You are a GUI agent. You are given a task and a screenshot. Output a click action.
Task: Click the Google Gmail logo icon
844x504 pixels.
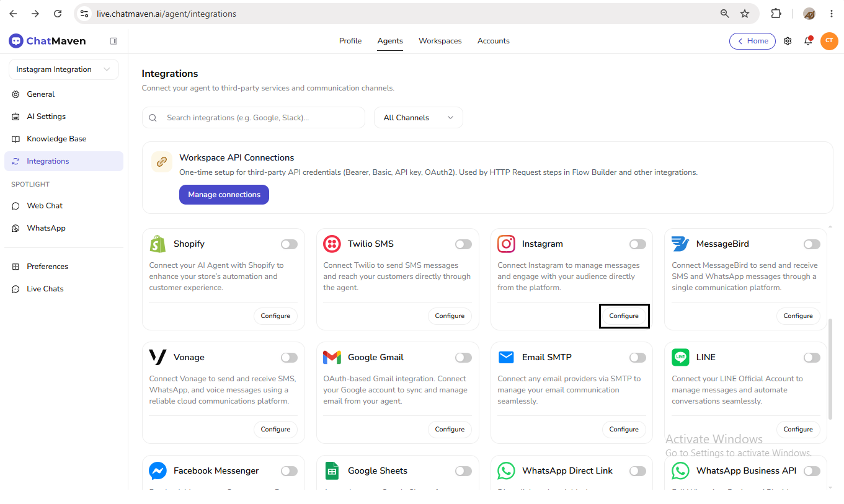point(332,358)
